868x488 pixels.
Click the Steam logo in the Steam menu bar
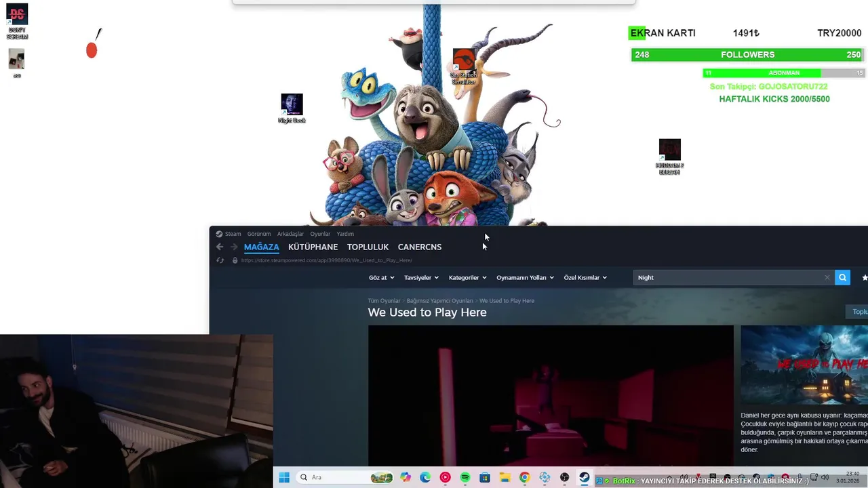[219, 234]
